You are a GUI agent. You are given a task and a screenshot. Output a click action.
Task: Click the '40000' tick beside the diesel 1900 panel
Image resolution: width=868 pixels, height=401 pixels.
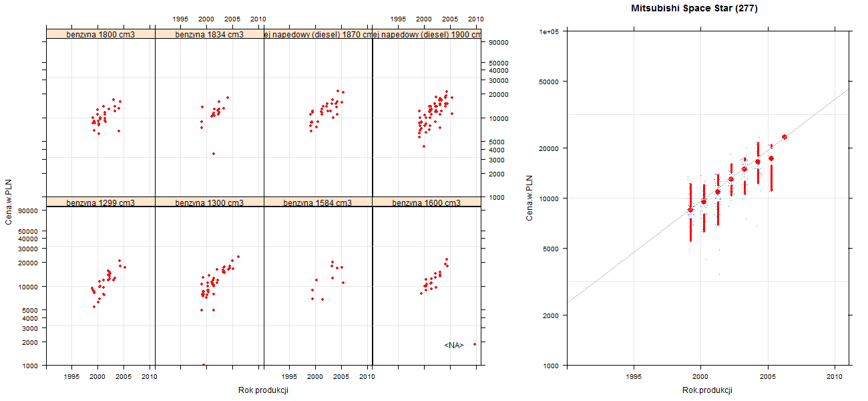click(499, 71)
